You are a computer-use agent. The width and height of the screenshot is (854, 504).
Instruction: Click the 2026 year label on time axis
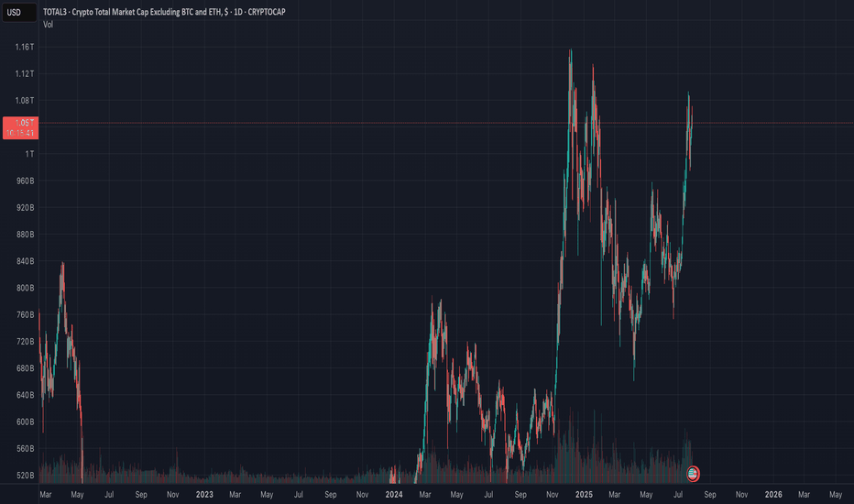773,495
